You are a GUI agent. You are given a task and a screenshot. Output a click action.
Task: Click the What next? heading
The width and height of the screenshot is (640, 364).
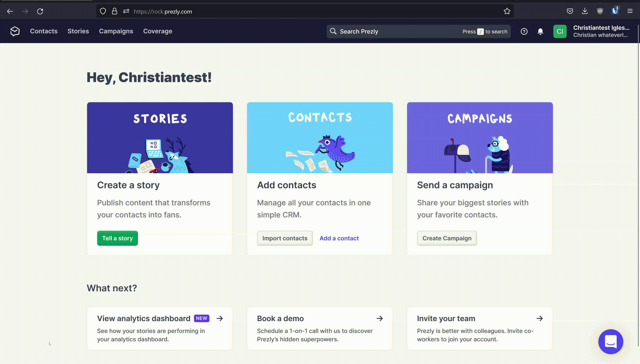pyautogui.click(x=112, y=288)
